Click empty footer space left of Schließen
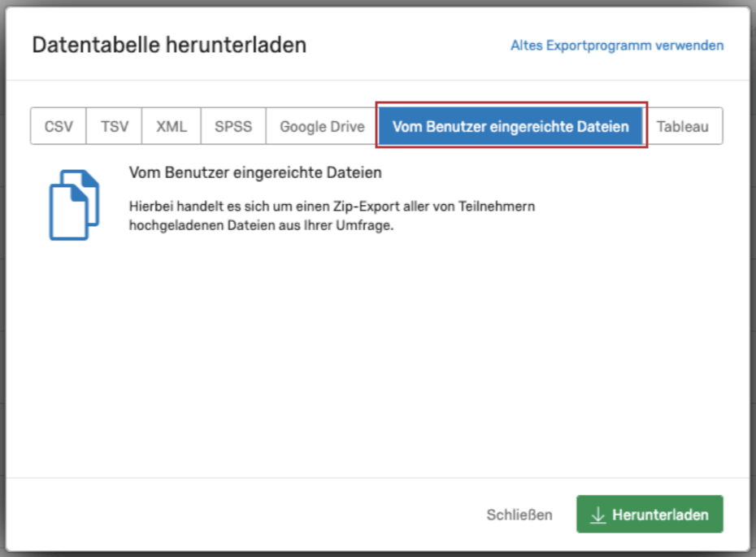Viewport: 756px width, 557px height. click(x=241, y=515)
